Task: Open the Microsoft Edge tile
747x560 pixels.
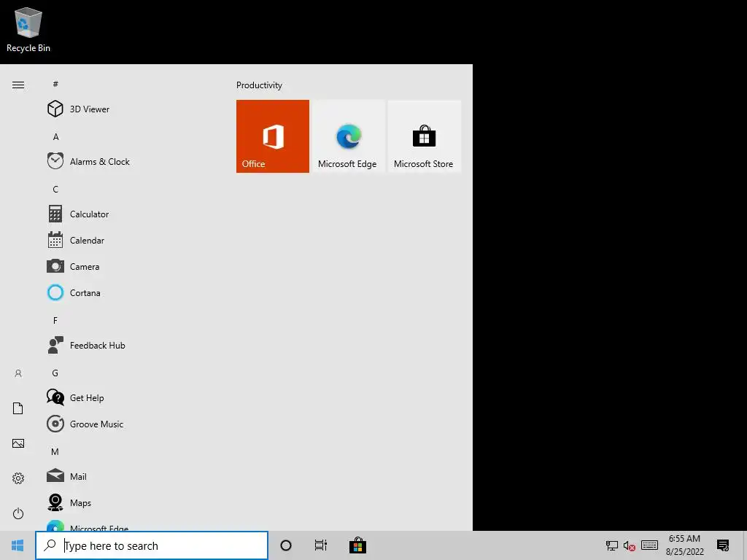Action: (x=348, y=136)
